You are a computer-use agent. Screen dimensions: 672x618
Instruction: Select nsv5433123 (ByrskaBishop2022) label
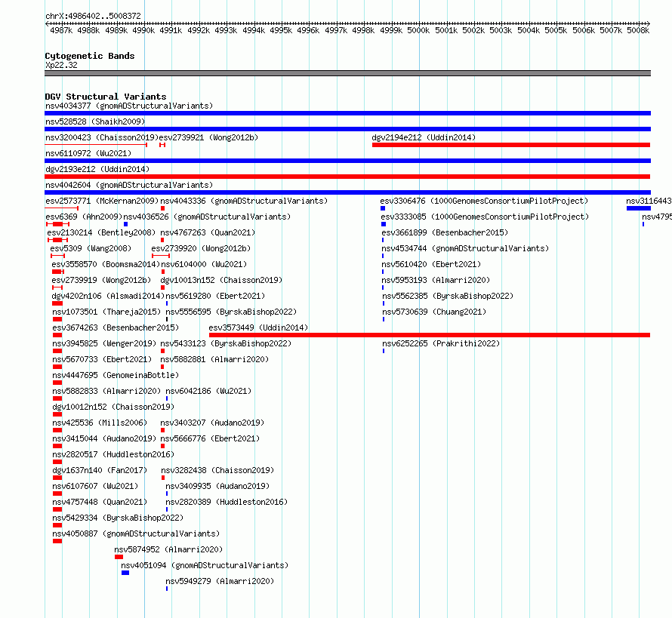pos(226,343)
